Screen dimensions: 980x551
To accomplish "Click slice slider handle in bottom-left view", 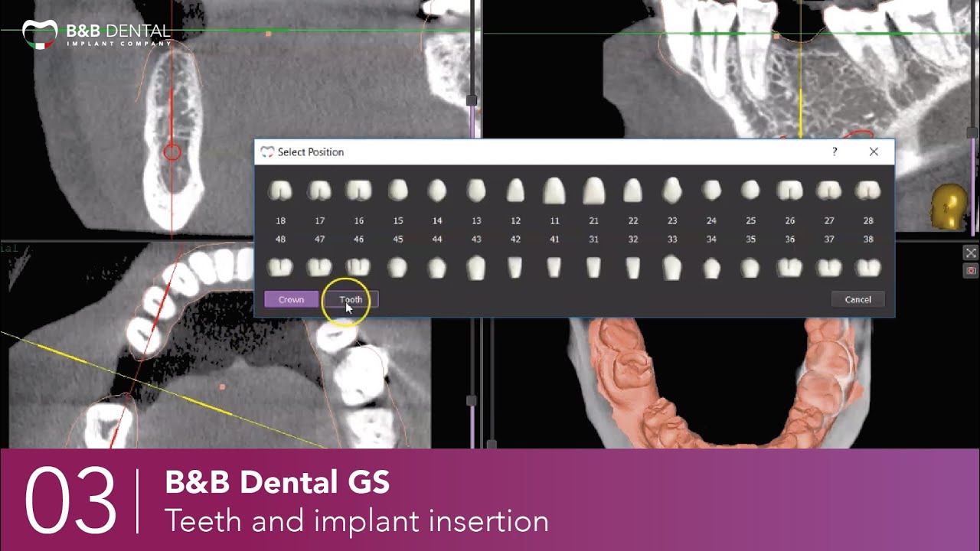I will (x=472, y=400).
